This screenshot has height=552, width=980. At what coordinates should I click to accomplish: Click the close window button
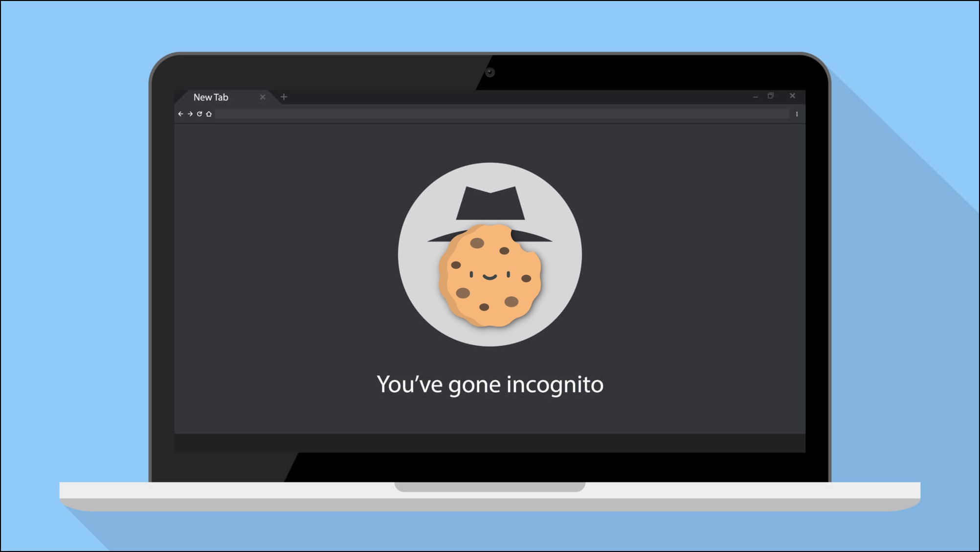click(x=792, y=96)
